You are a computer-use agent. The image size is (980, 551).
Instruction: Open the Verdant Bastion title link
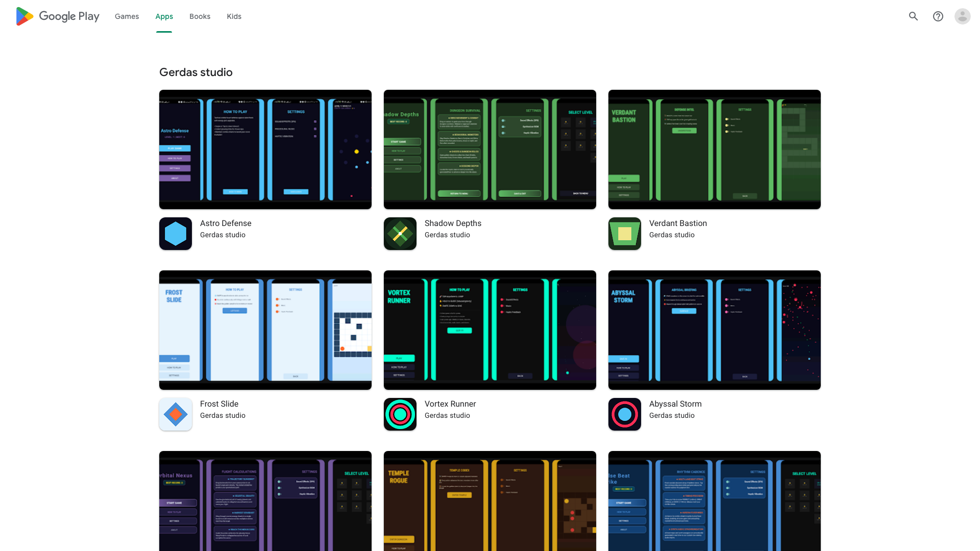[678, 223]
